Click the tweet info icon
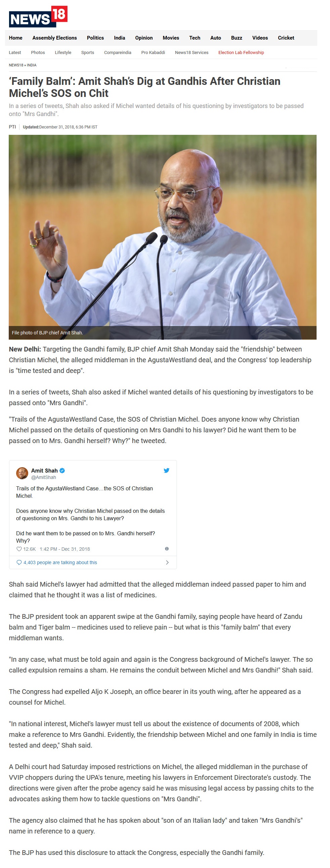The height and width of the screenshot is (868, 330). (x=167, y=549)
